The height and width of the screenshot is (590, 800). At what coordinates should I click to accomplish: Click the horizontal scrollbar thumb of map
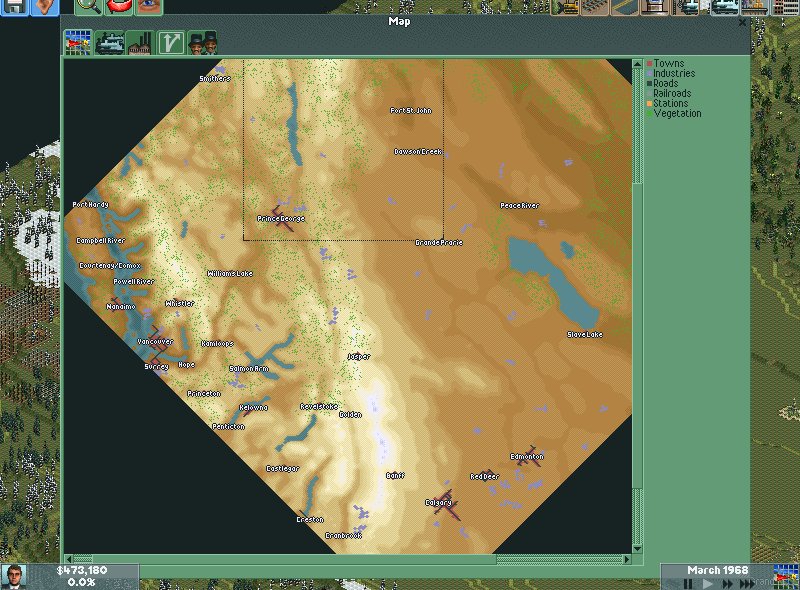[294, 559]
